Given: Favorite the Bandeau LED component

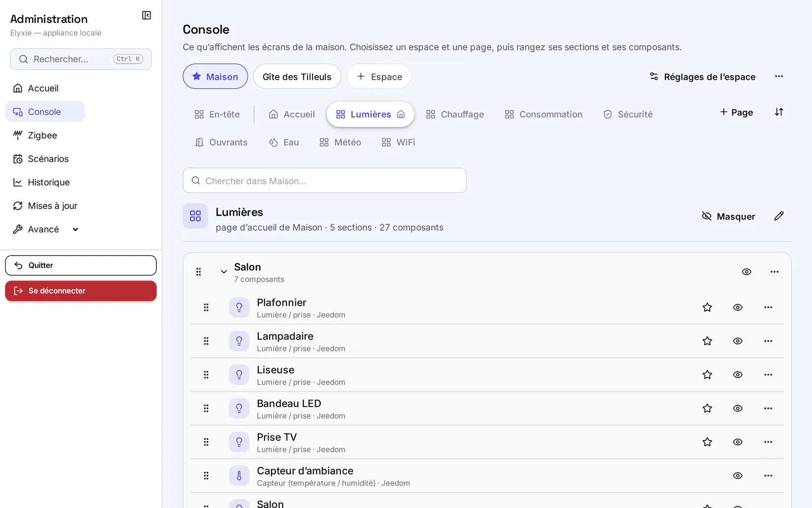Looking at the screenshot, I should pos(707,408).
